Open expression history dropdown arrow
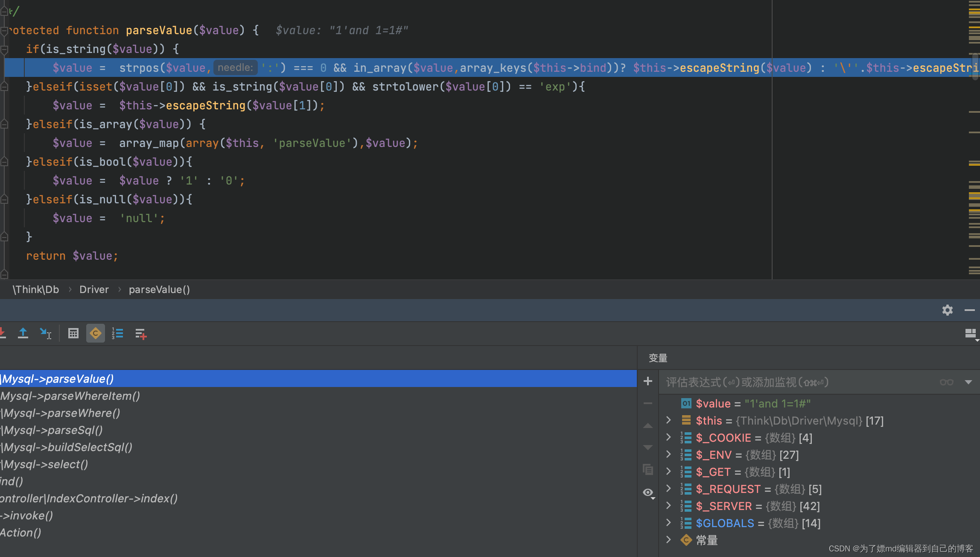 pyautogui.click(x=968, y=382)
